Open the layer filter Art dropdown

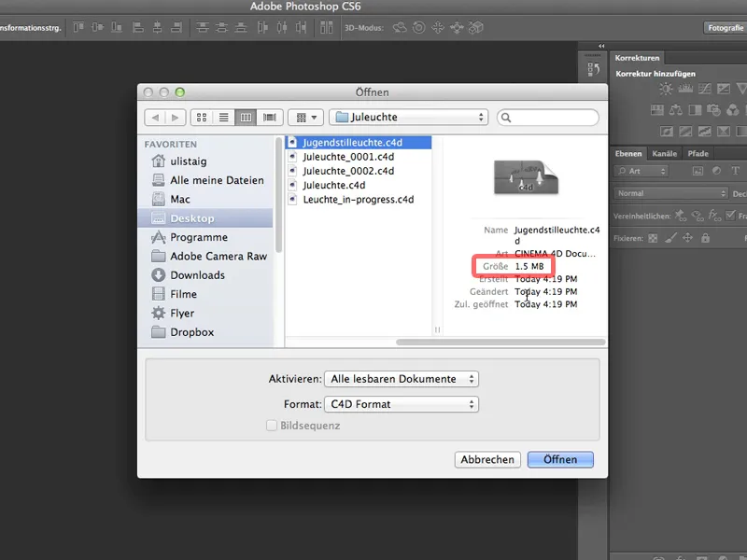[x=641, y=171]
